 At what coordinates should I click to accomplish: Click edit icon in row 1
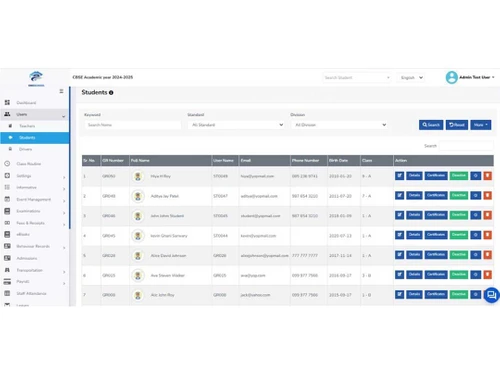(x=399, y=176)
